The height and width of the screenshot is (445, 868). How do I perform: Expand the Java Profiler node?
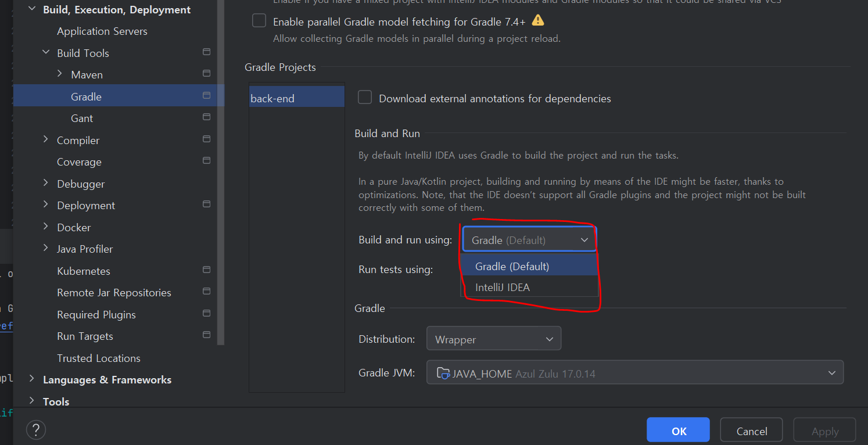point(46,248)
